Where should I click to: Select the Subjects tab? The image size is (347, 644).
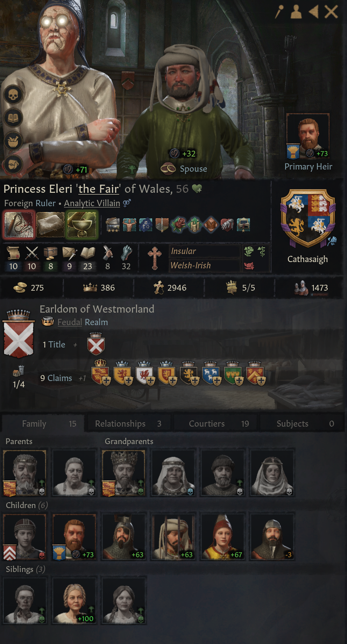pyautogui.click(x=301, y=424)
